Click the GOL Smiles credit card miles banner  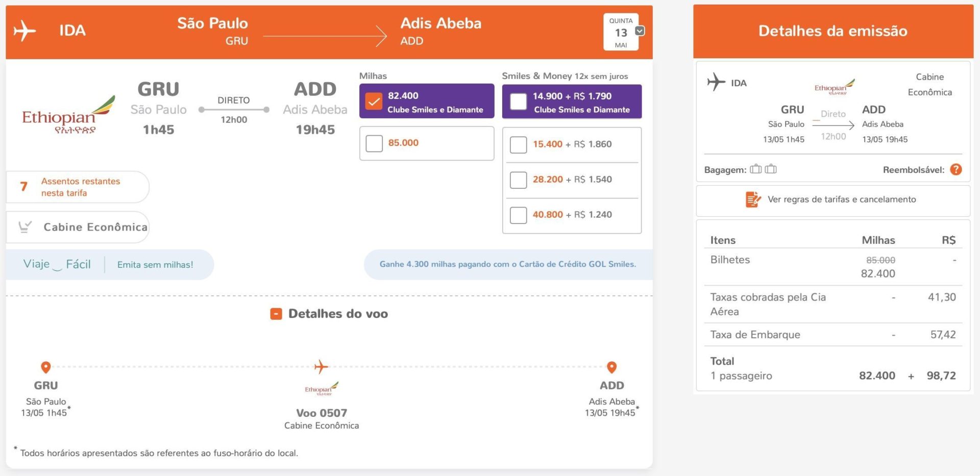tap(508, 264)
